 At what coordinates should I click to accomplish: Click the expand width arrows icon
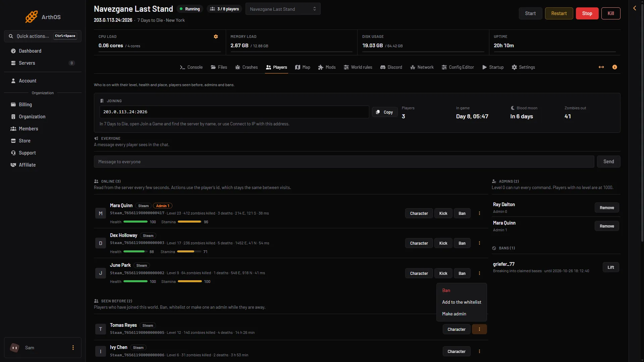point(601,67)
